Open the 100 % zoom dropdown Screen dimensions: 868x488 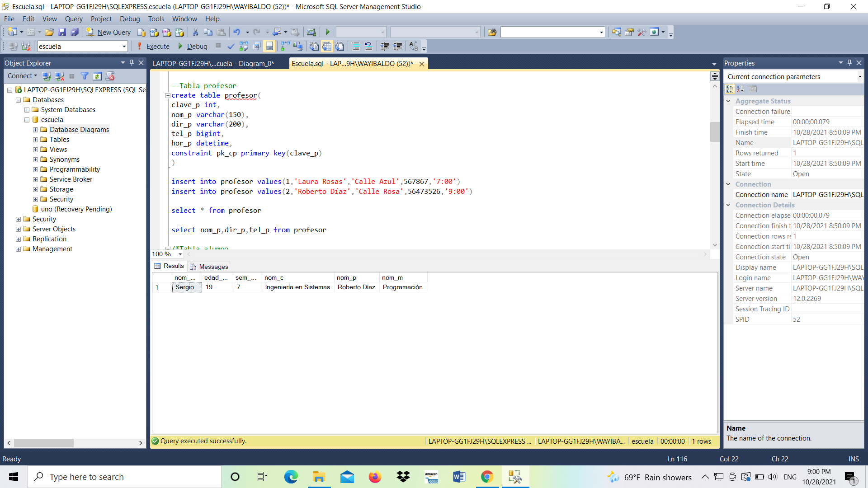180,254
